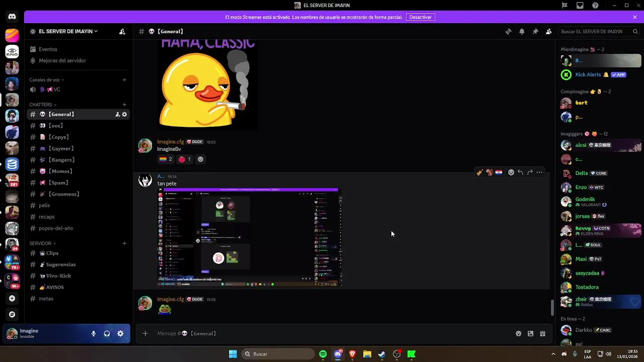The height and width of the screenshot is (362, 644).
Task: Click Desactivar in streamer mode banner
Action: pyautogui.click(x=420, y=17)
